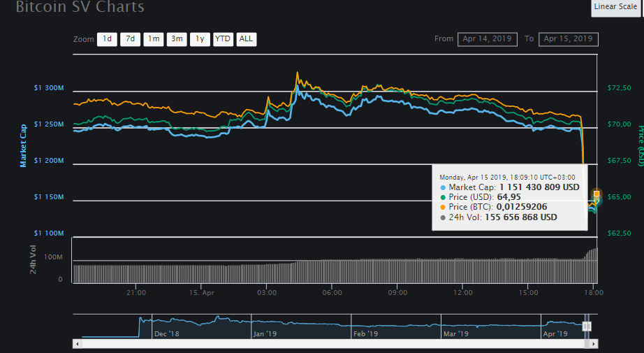Click the 21:00 time axis label
The height and width of the screenshot is (353, 644).
tap(136, 293)
